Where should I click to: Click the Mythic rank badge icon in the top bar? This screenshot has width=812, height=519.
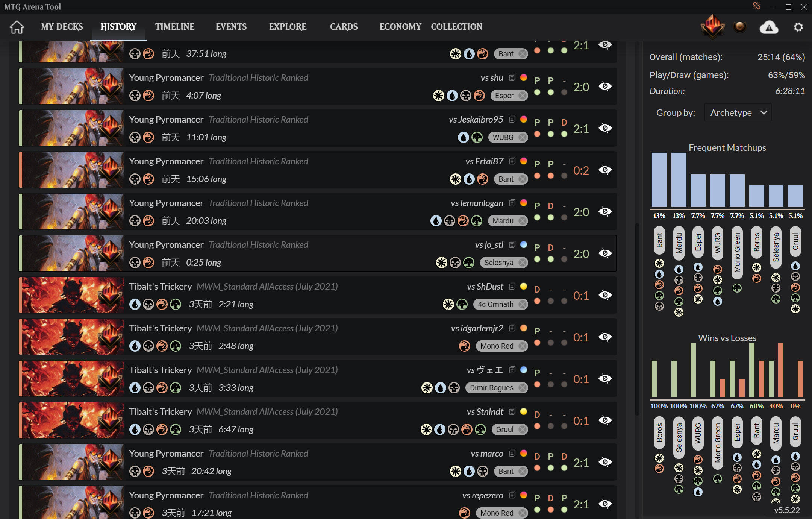point(712,26)
